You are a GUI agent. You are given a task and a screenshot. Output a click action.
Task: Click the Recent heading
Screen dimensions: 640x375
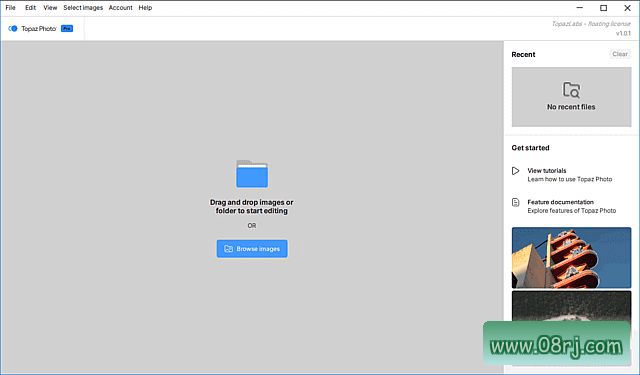(523, 55)
